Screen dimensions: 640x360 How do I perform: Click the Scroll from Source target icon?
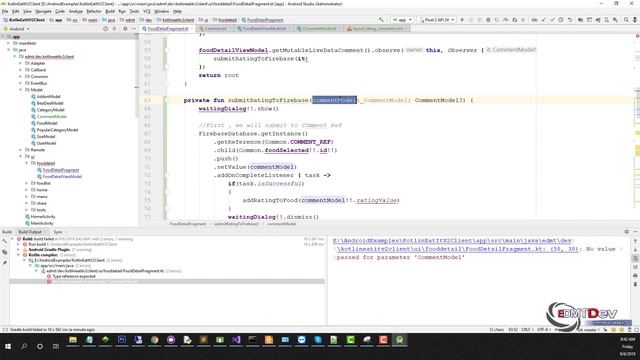coord(105,29)
